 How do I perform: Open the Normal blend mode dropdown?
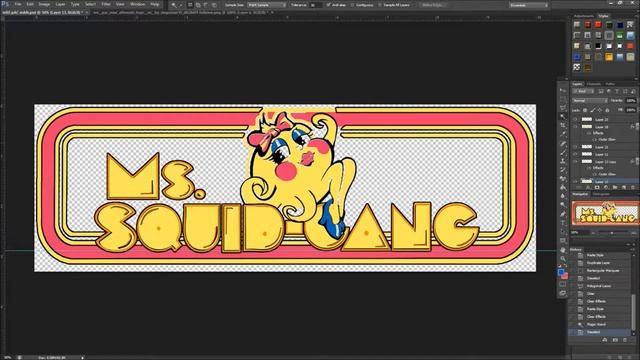click(x=590, y=100)
